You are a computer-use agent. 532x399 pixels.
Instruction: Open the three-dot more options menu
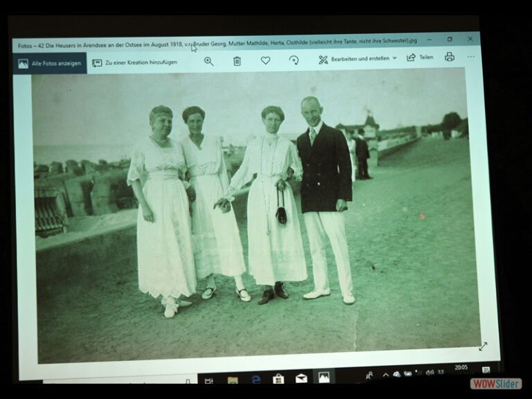tap(471, 57)
